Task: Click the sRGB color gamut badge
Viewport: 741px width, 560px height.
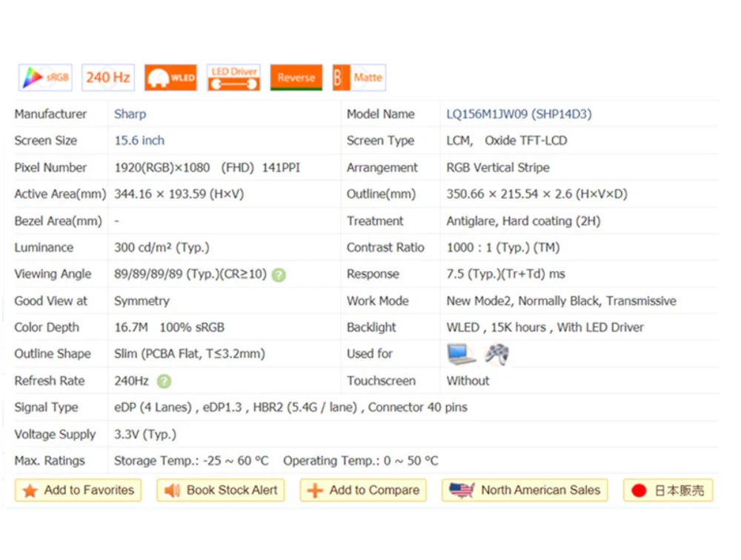Action: point(45,78)
